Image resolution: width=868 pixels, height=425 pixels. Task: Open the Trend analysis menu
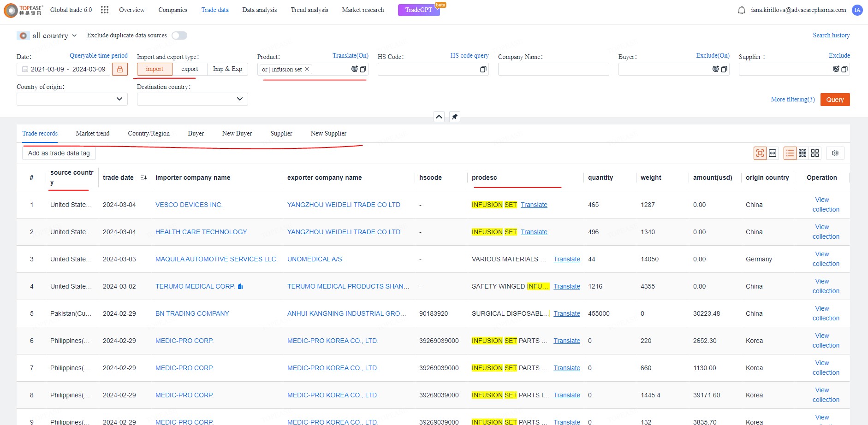(x=309, y=10)
